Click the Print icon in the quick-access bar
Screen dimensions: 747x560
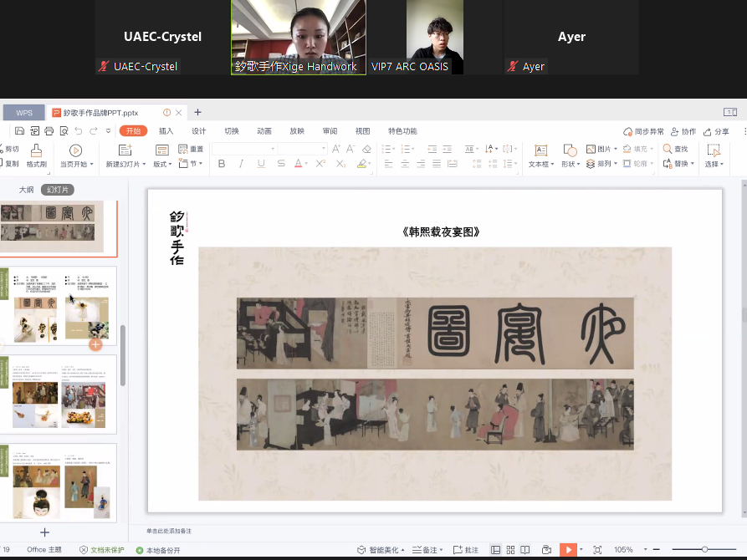(x=49, y=131)
